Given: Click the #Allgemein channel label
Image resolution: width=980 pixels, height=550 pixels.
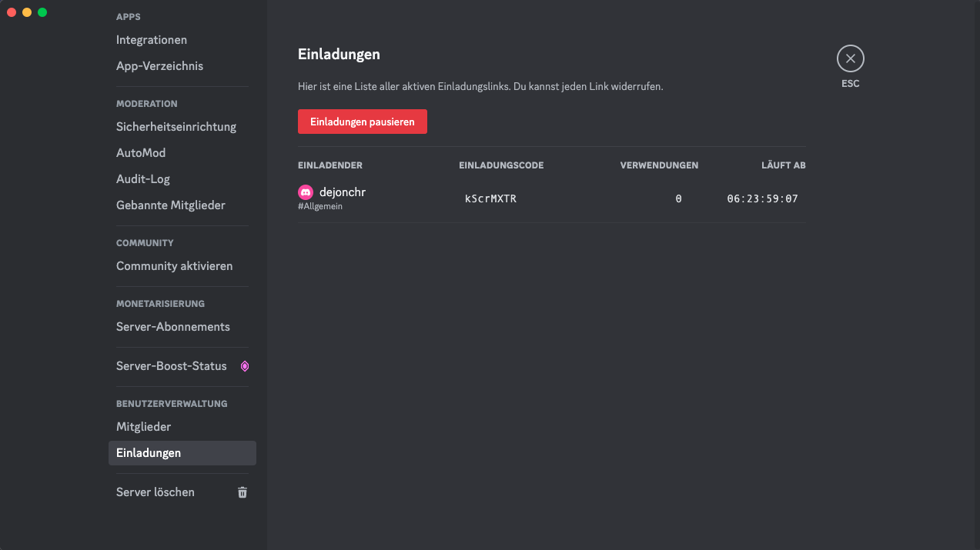Looking at the screenshot, I should [x=320, y=207].
